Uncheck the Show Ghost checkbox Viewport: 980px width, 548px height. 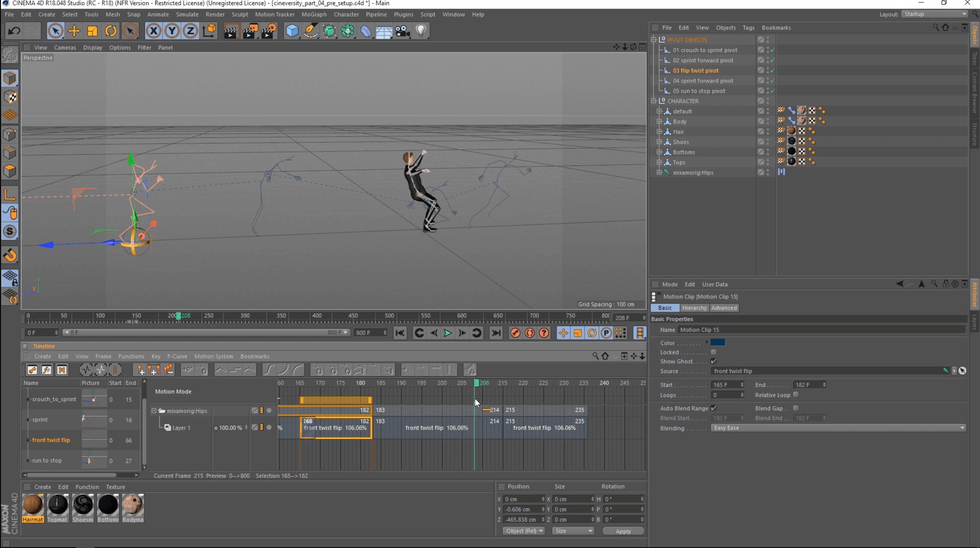[713, 361]
